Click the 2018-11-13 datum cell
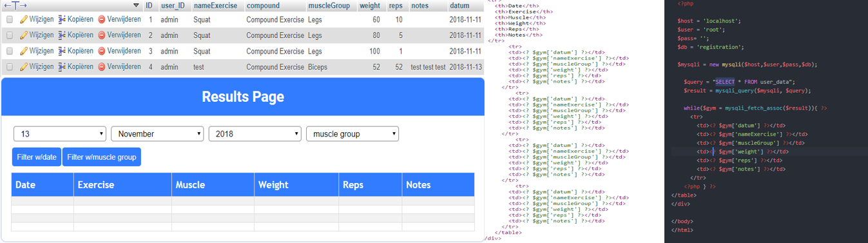The image size is (868, 243). pos(465,67)
